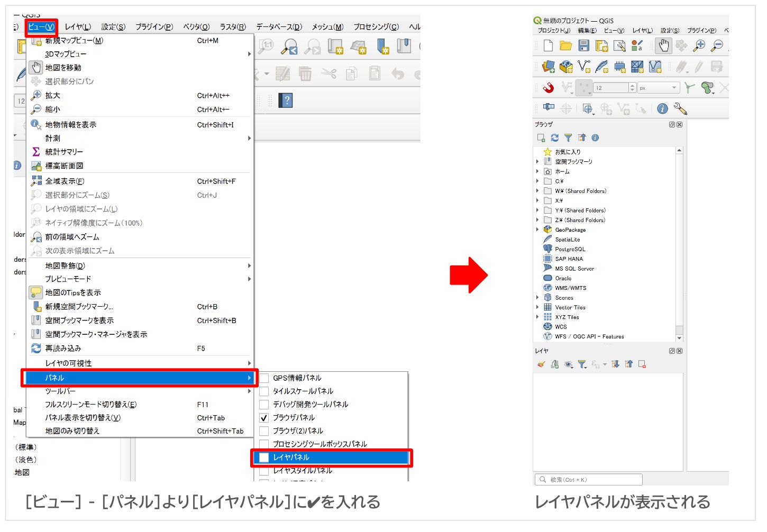The image size is (767, 532).
Task: Click New GeoPackage Layer icon
Action: [x=566, y=67]
